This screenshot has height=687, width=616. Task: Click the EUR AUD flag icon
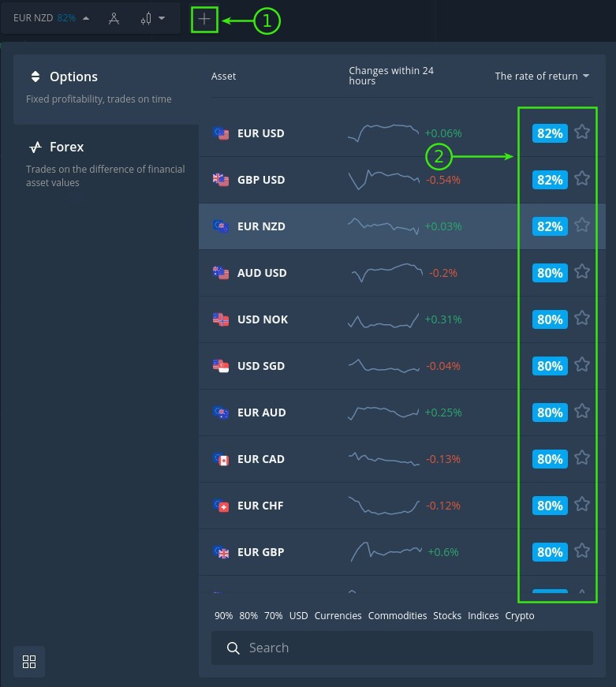(x=221, y=413)
